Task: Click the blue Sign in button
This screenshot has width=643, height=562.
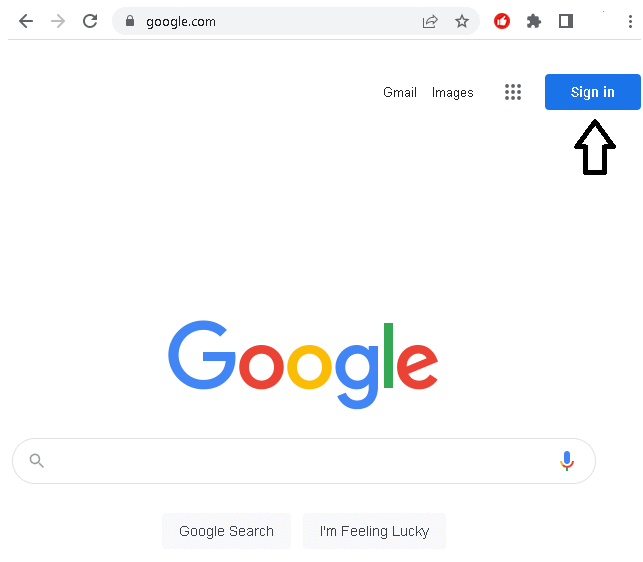Action: (592, 92)
